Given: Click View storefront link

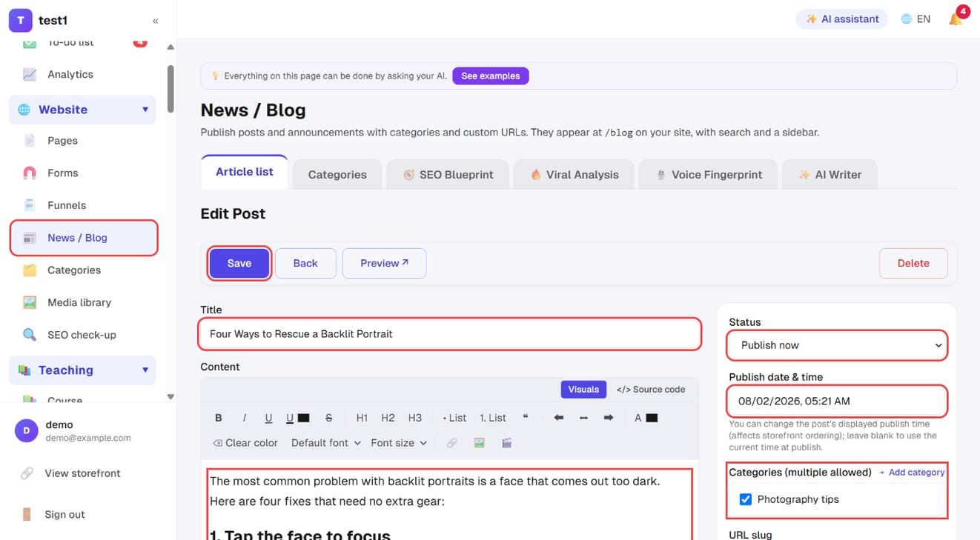Looking at the screenshot, I should 82,473.
